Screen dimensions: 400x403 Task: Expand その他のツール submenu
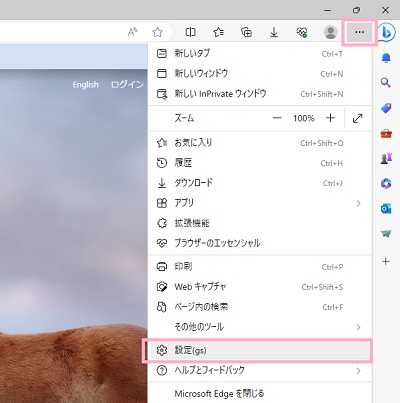[260, 327]
